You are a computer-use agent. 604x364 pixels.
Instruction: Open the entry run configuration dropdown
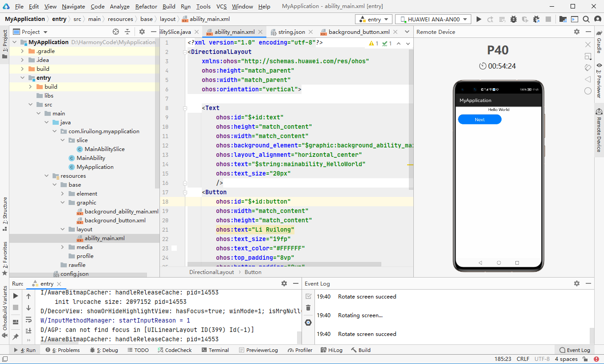tap(374, 19)
